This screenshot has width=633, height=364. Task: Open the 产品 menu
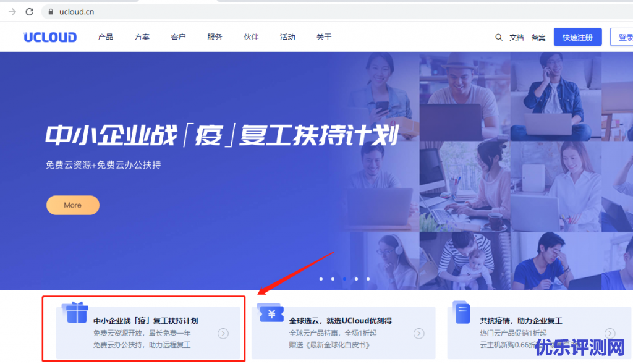tap(105, 37)
